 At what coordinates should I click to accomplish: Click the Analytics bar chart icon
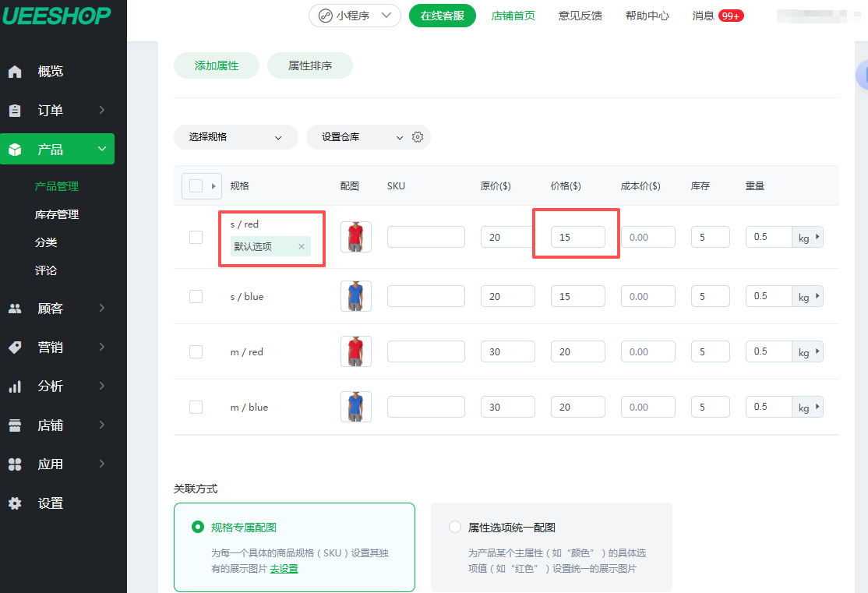(15, 387)
